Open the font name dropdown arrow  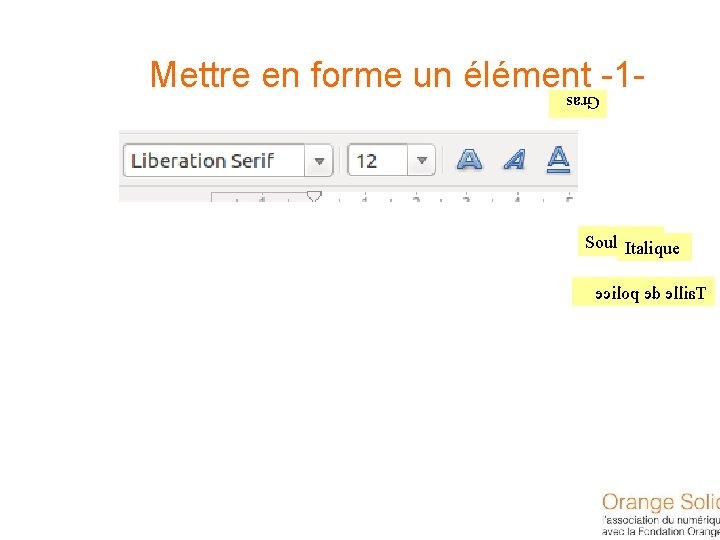pyautogui.click(x=319, y=161)
